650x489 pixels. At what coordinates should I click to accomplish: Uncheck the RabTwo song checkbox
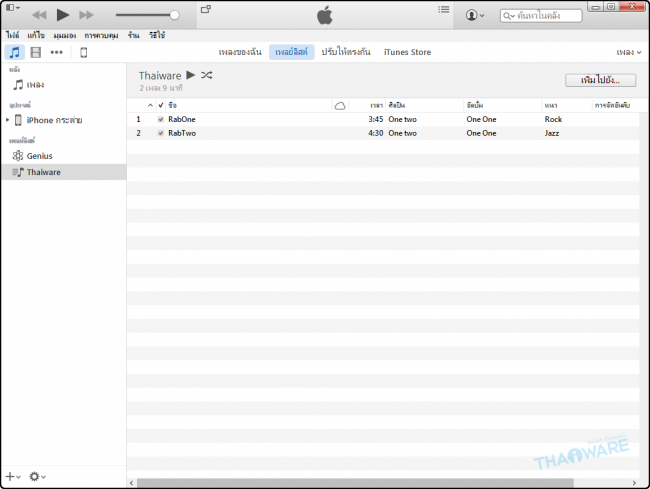point(161,133)
